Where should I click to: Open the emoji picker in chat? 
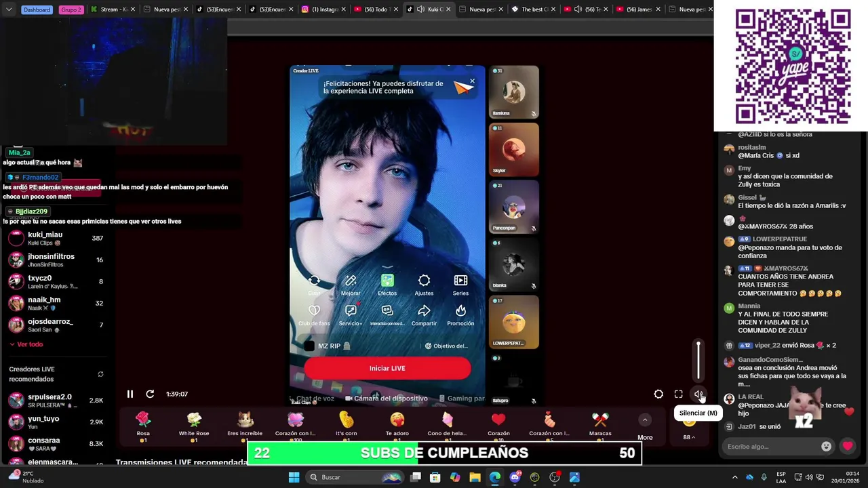pyautogui.click(x=826, y=446)
